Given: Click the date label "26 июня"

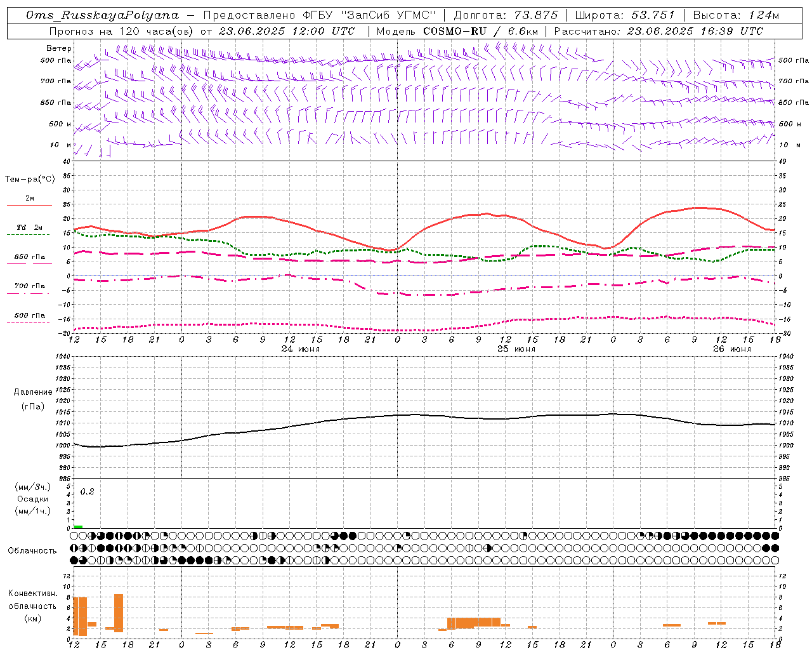Looking at the screenshot, I should (732, 349).
